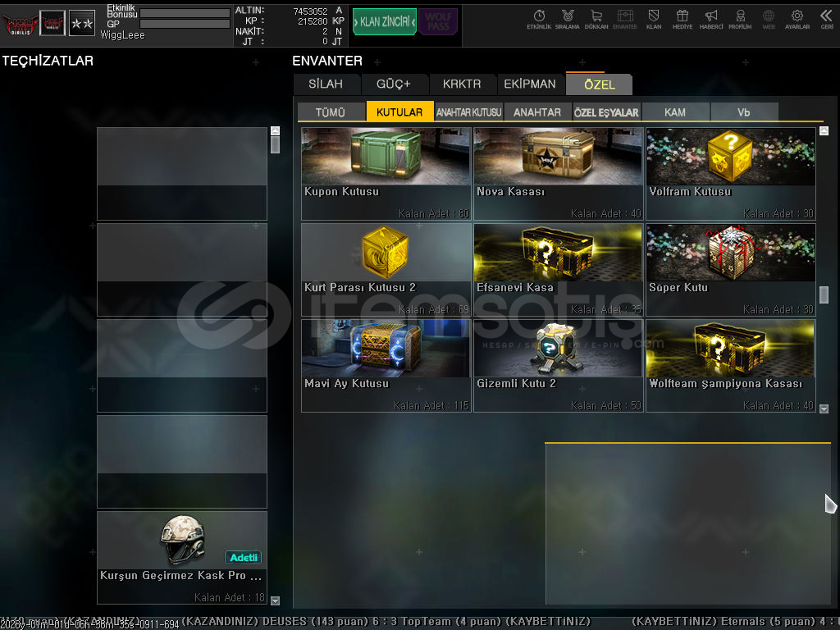Click the KP balance value 215280
Viewport: 840px width, 630px height.
(313, 21)
